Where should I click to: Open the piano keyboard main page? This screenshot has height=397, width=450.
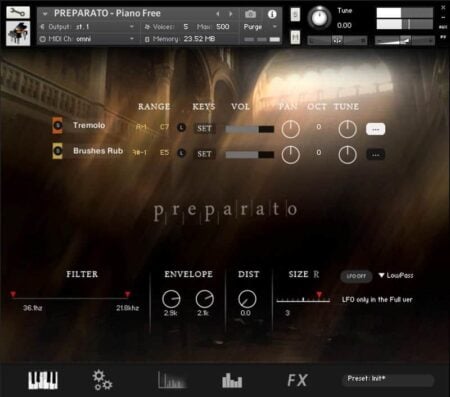coord(43,380)
